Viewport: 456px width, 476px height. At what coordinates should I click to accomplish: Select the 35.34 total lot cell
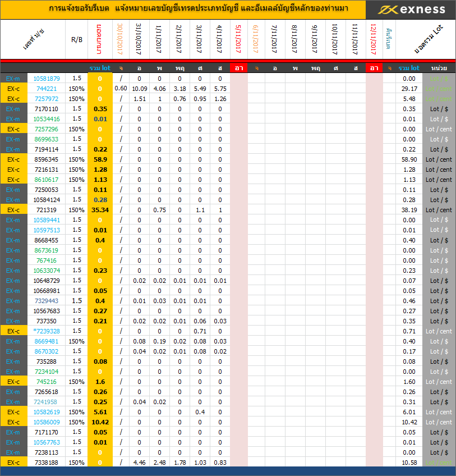tap(100, 210)
